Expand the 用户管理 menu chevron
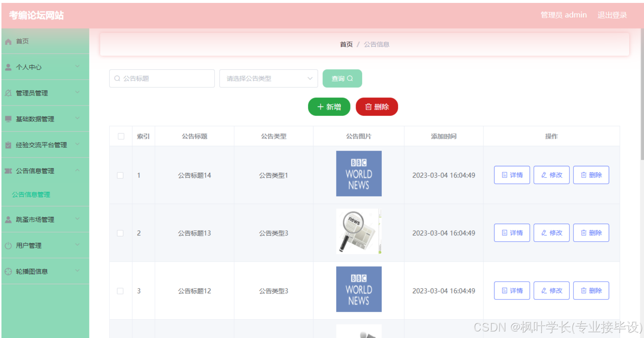Screen dimensions: 644x338 click(77, 244)
